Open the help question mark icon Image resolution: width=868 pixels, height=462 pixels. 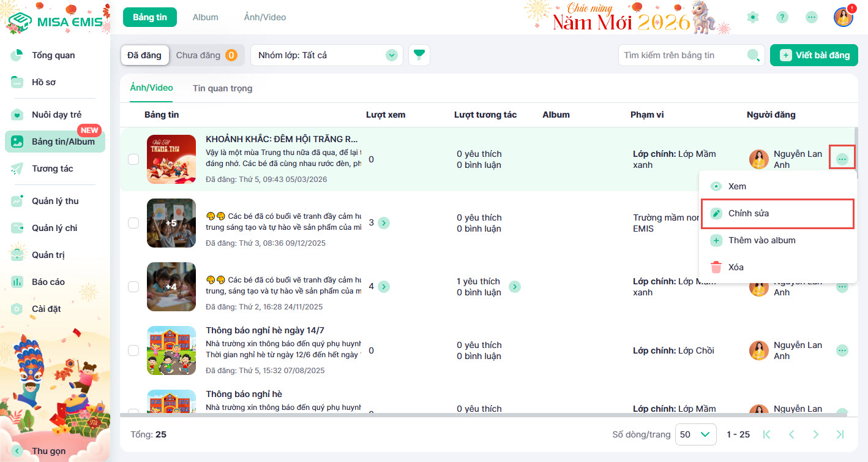click(782, 17)
